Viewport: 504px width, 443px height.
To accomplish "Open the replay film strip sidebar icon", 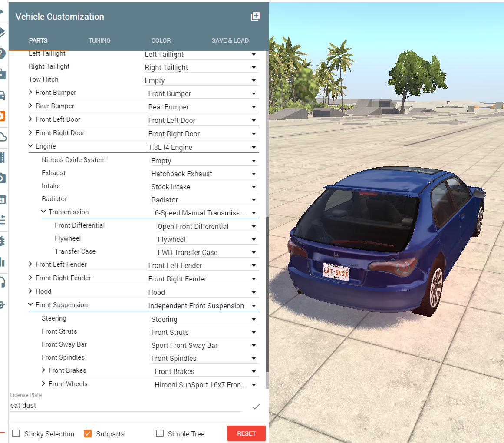I will click(x=2, y=158).
